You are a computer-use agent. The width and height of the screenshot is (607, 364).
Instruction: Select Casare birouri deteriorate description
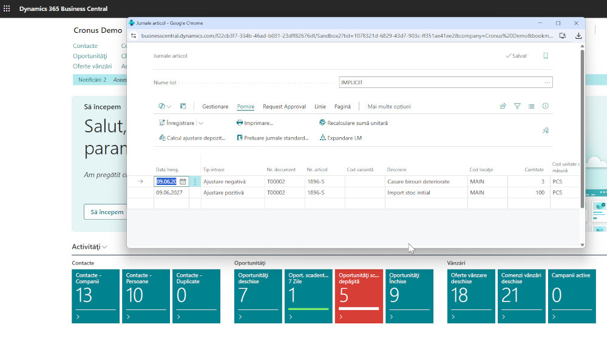[426, 181]
